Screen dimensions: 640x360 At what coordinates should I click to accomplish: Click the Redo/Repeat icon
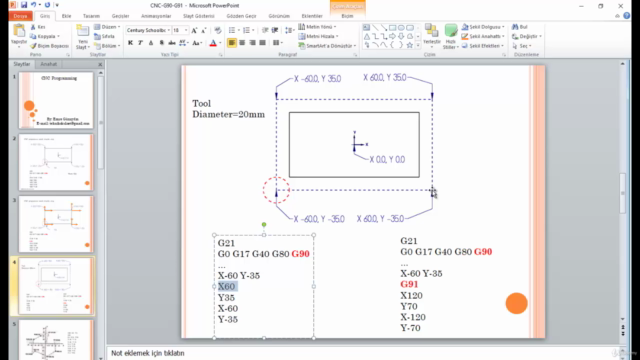pyautogui.click(x=47, y=5)
